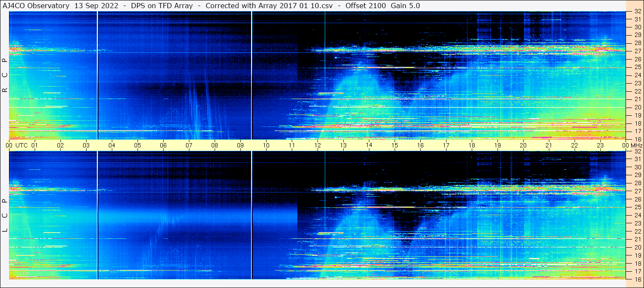This screenshot has width=644, height=288.
Task: Click the "Gain 5.0" header value
Action: point(405,6)
